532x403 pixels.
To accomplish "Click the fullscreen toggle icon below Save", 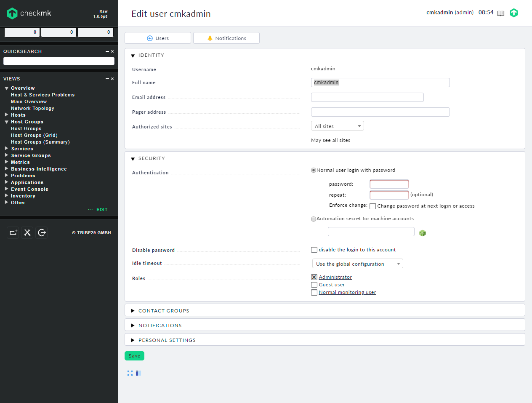I will (130, 373).
